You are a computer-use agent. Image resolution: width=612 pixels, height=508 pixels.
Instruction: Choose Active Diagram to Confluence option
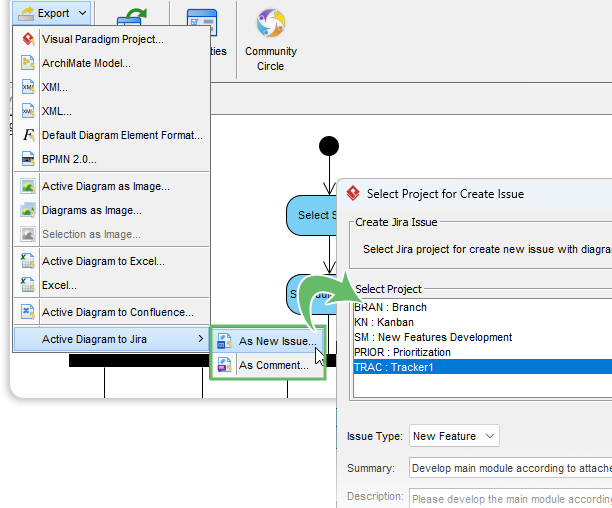(117, 312)
